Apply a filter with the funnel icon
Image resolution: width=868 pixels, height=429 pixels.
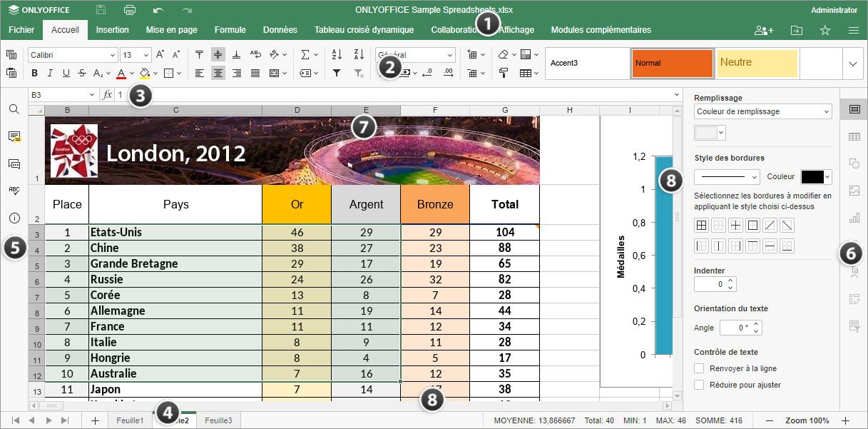(x=337, y=73)
